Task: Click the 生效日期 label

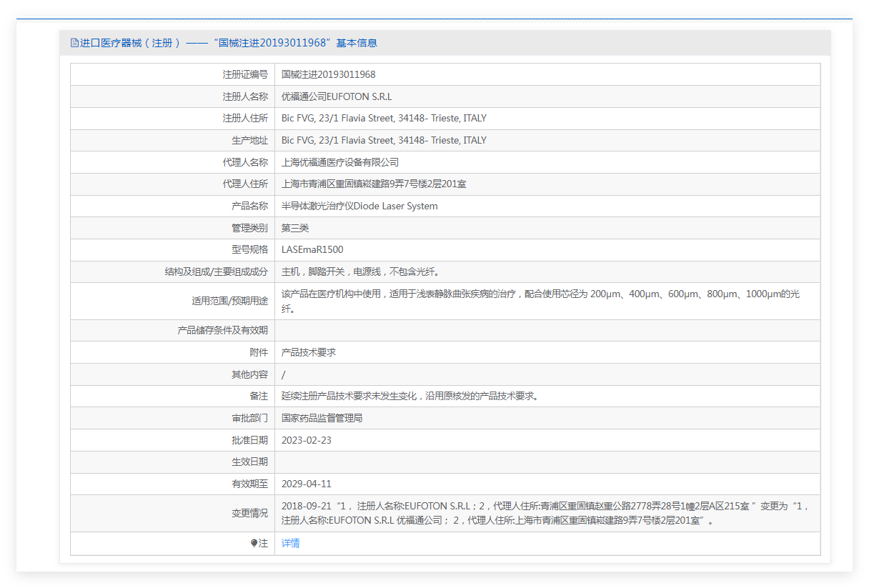Action: [249, 462]
